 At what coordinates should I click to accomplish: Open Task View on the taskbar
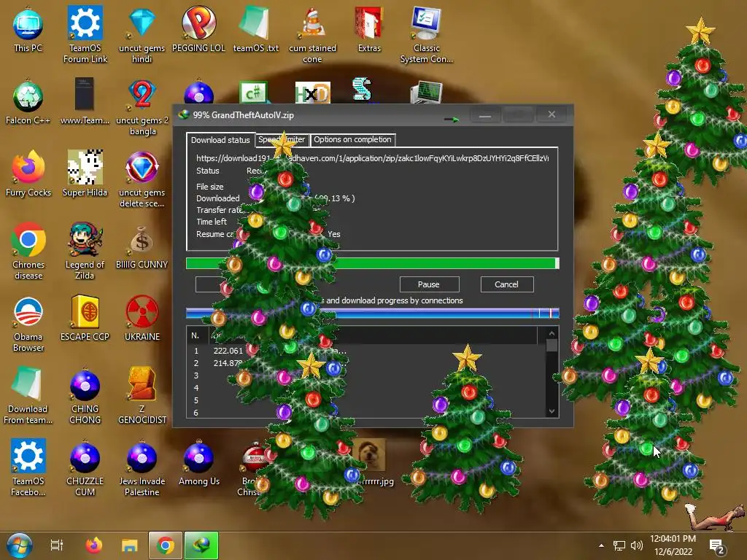click(57, 545)
